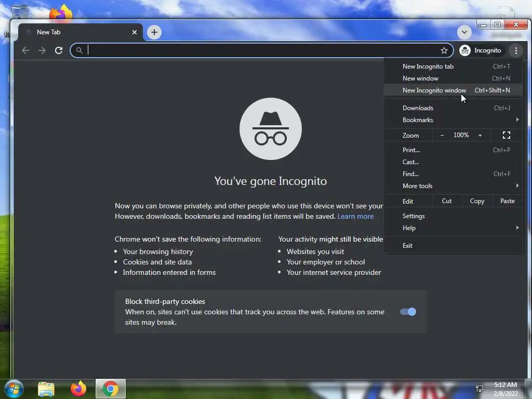
Task: Click the Chrome taskbar icon
Action: pos(111,389)
